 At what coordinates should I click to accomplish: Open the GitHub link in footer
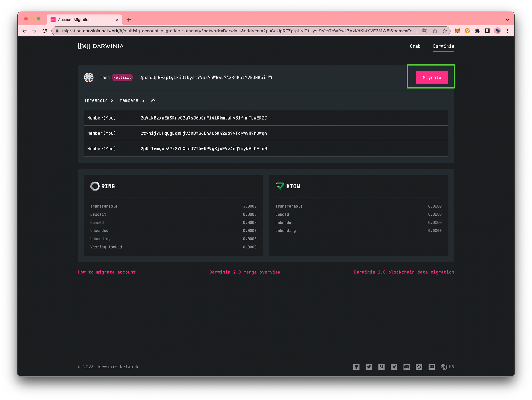[x=356, y=367]
